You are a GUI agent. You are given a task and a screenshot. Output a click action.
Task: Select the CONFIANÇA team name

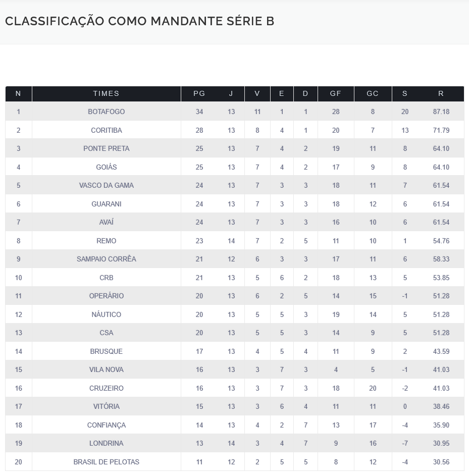point(106,425)
